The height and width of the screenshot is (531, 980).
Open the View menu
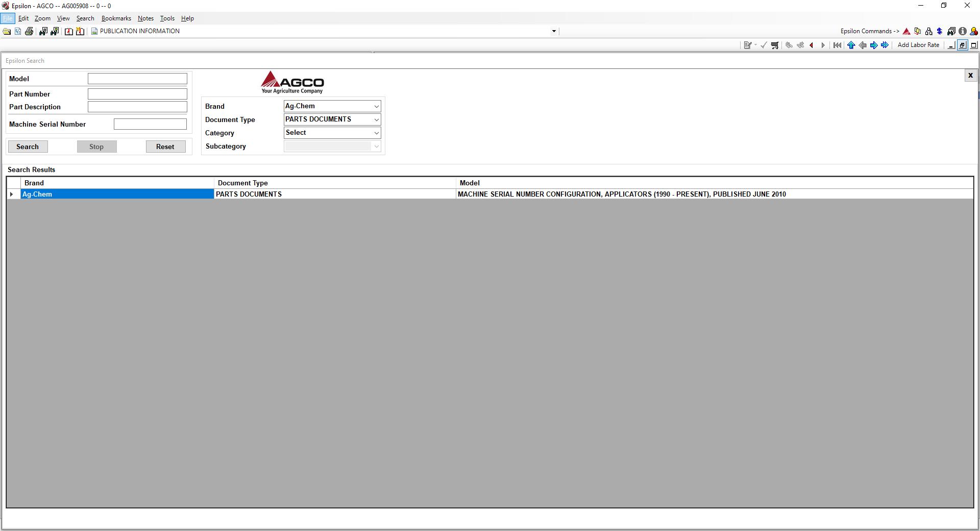(x=63, y=18)
